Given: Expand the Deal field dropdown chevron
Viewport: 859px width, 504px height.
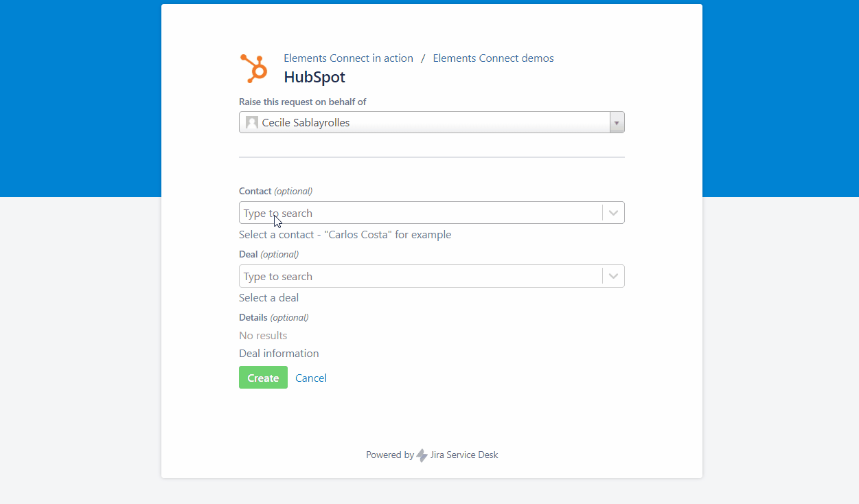Looking at the screenshot, I should point(613,276).
